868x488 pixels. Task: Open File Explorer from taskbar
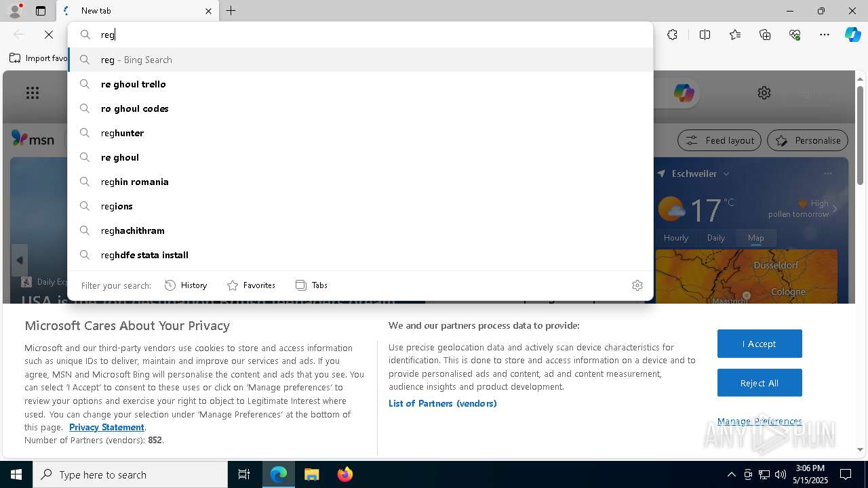[311, 474]
